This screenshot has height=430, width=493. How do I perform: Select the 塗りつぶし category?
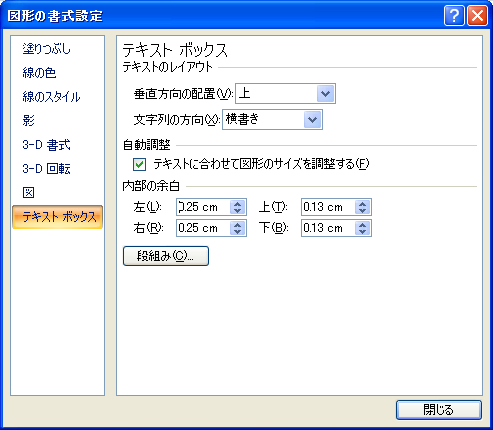pos(47,49)
